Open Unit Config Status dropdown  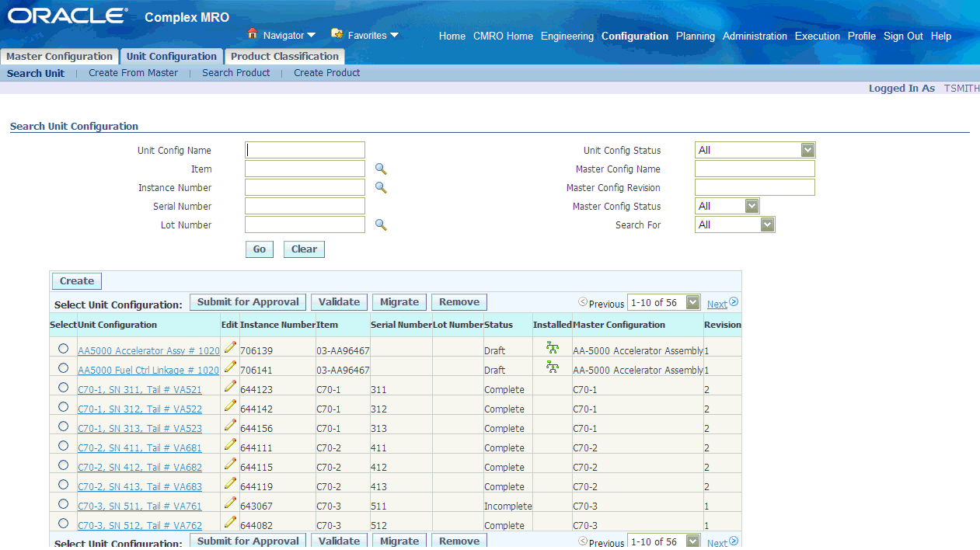755,150
